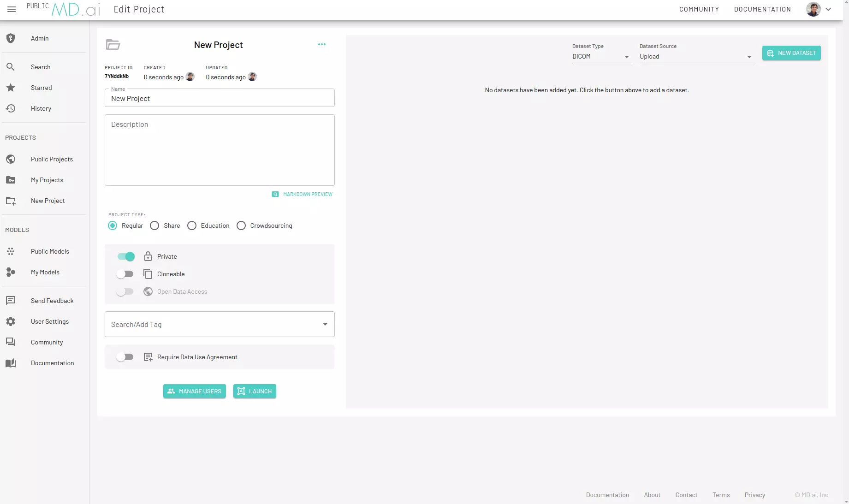Screen dimensions: 849x504
Task: Select the Education project type
Action: (x=192, y=225)
